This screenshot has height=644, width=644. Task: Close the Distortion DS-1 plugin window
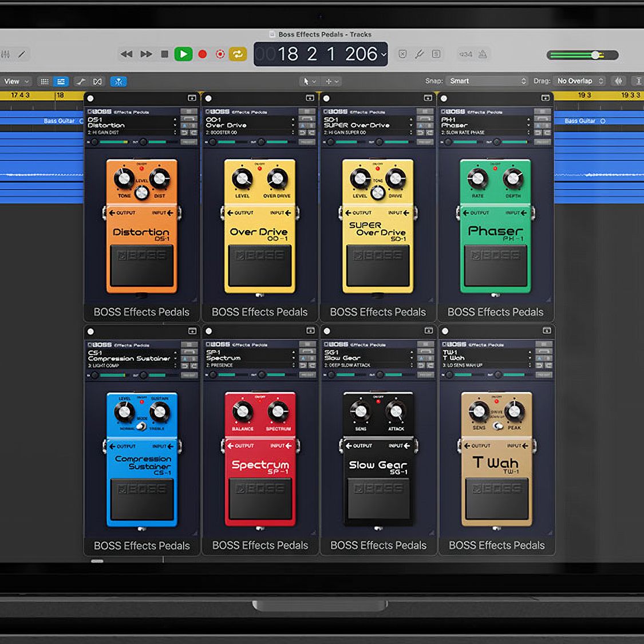coord(90,98)
